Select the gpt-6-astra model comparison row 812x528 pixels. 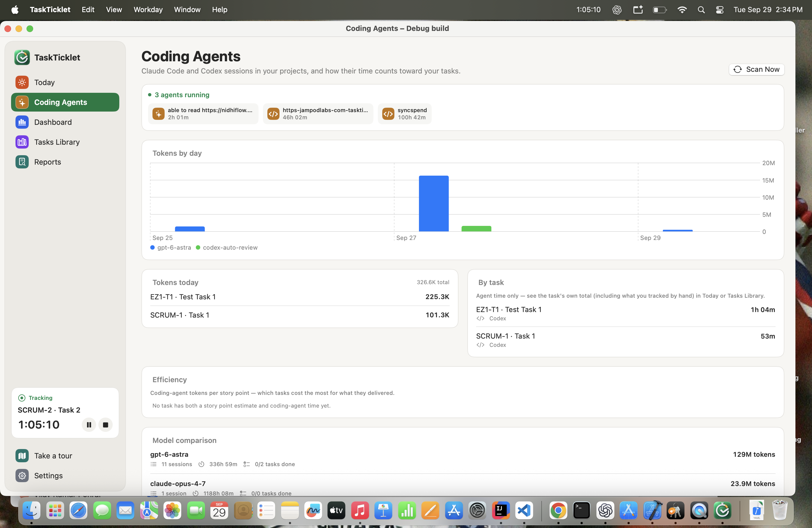point(463,459)
